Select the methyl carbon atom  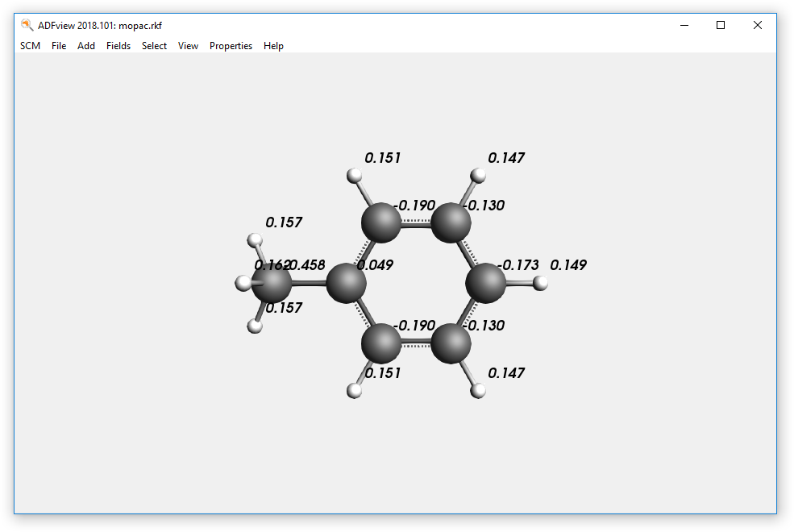[x=272, y=284]
